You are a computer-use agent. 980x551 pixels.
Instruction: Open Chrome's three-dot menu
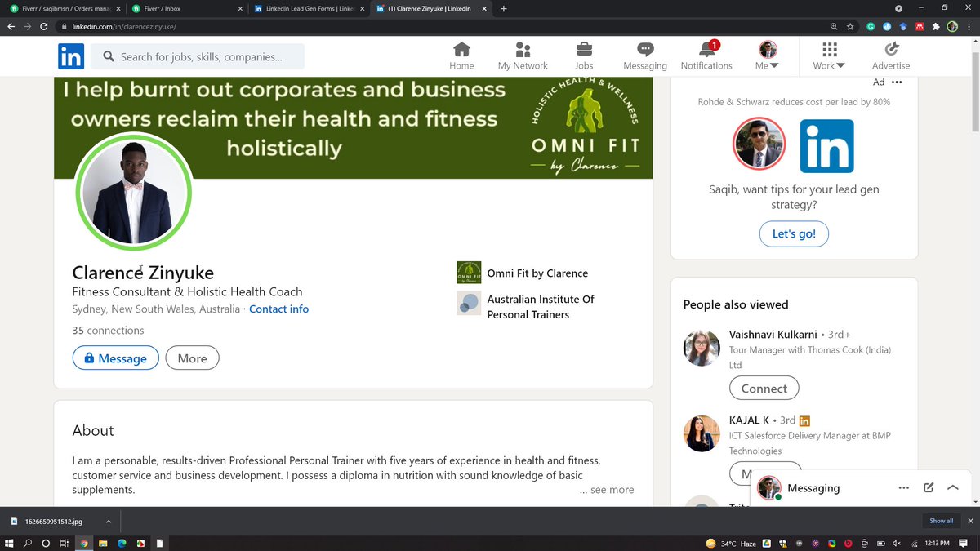tap(969, 26)
